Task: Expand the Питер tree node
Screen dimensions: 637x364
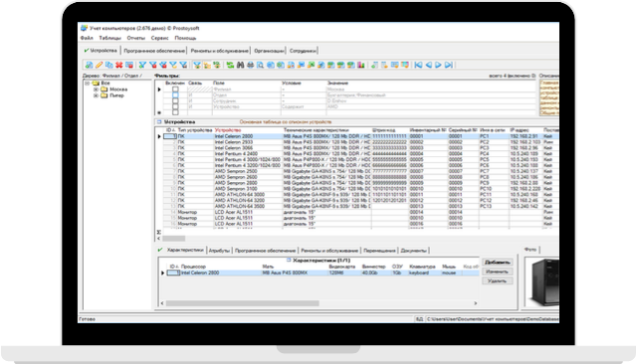Action: coord(96,95)
